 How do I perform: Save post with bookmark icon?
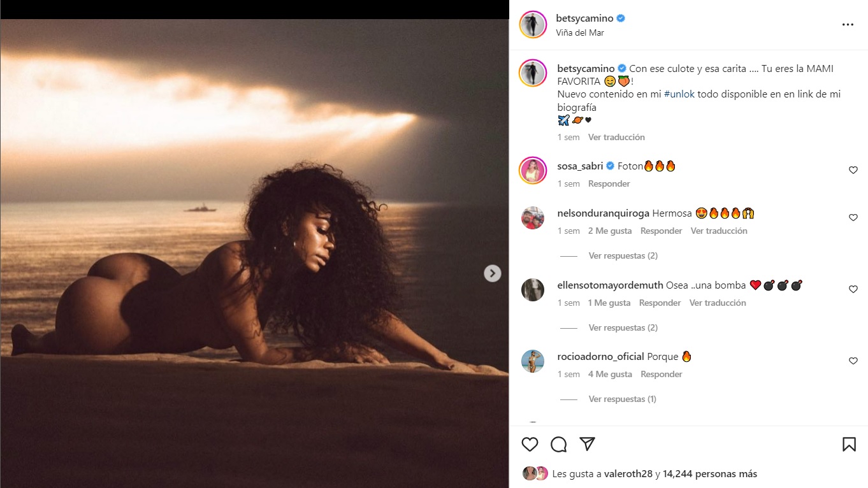click(x=849, y=444)
